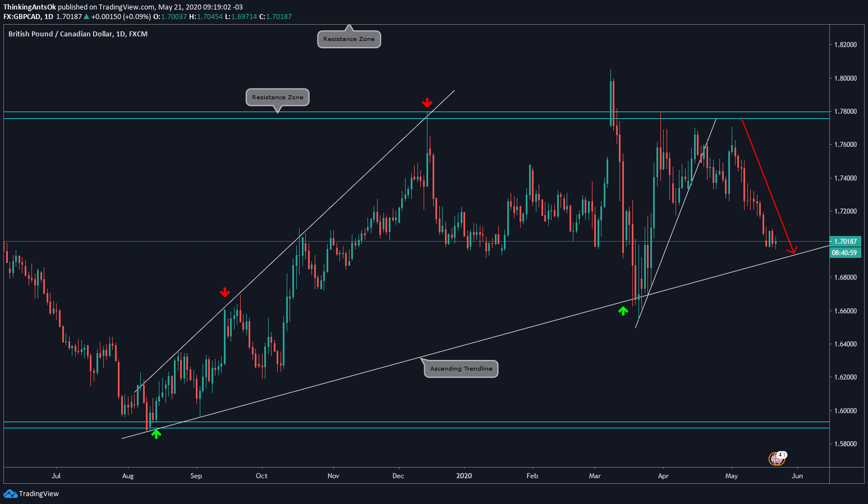Click the current price label 1.70187

(845, 242)
